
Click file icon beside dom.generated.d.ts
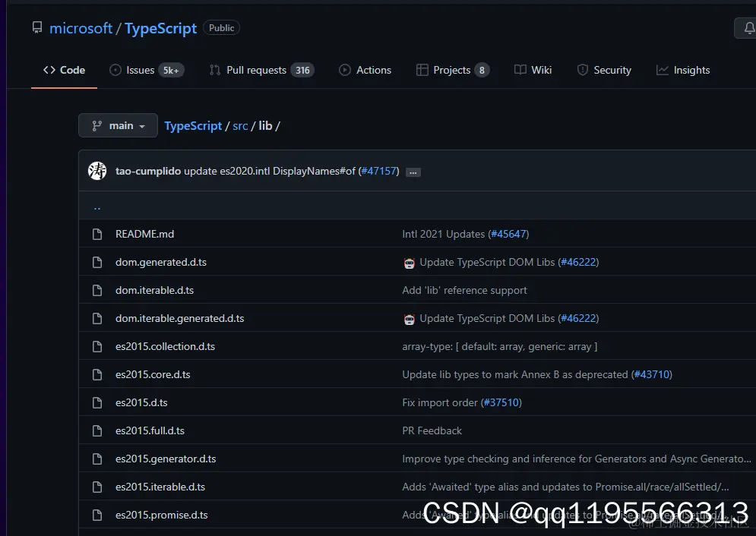coord(97,262)
